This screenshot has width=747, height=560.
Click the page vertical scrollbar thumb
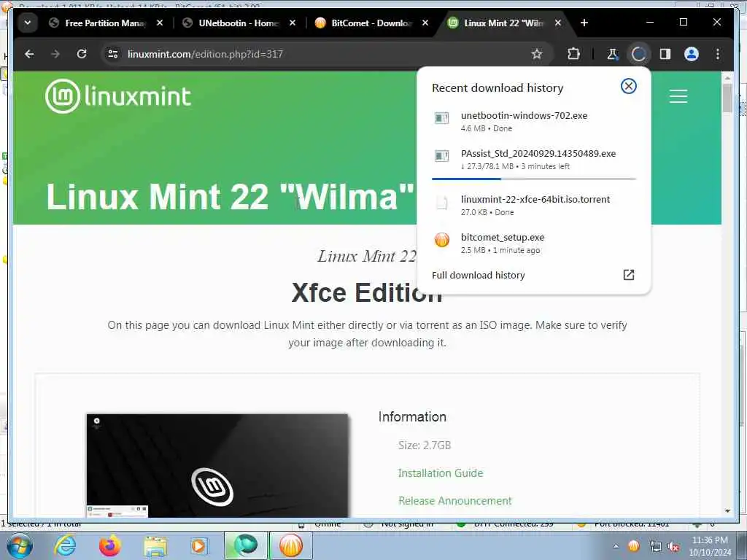coord(727,98)
